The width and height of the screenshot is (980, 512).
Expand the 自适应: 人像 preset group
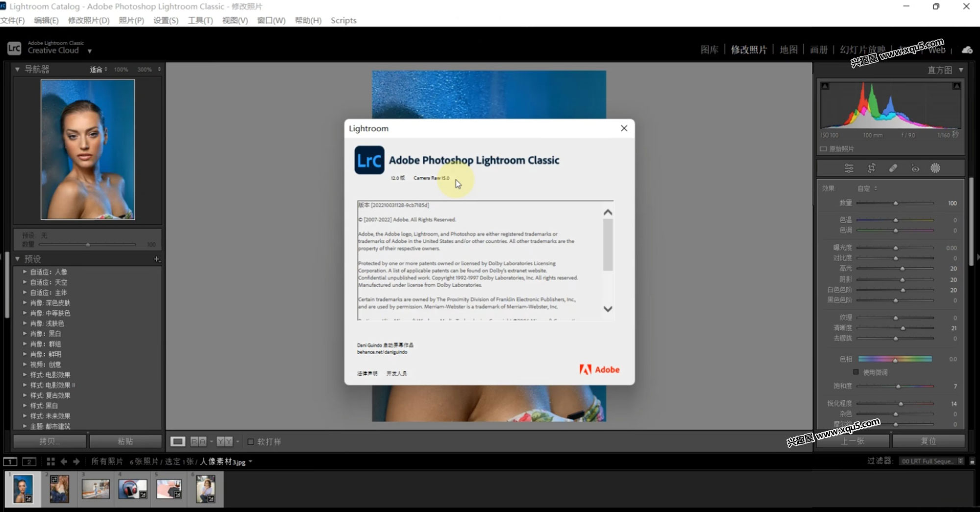coord(25,271)
